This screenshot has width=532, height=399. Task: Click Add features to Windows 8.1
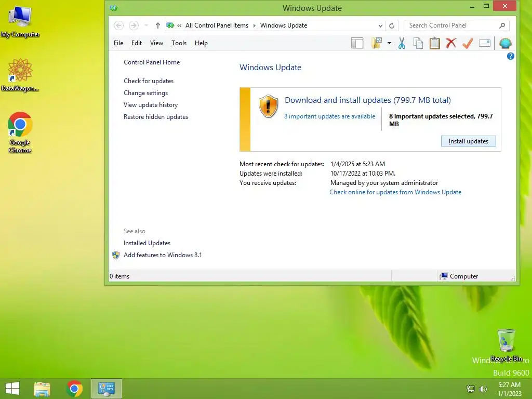pos(163,255)
